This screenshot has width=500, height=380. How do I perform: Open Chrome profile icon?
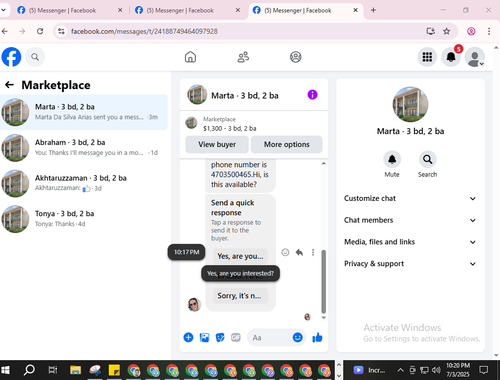point(471,31)
